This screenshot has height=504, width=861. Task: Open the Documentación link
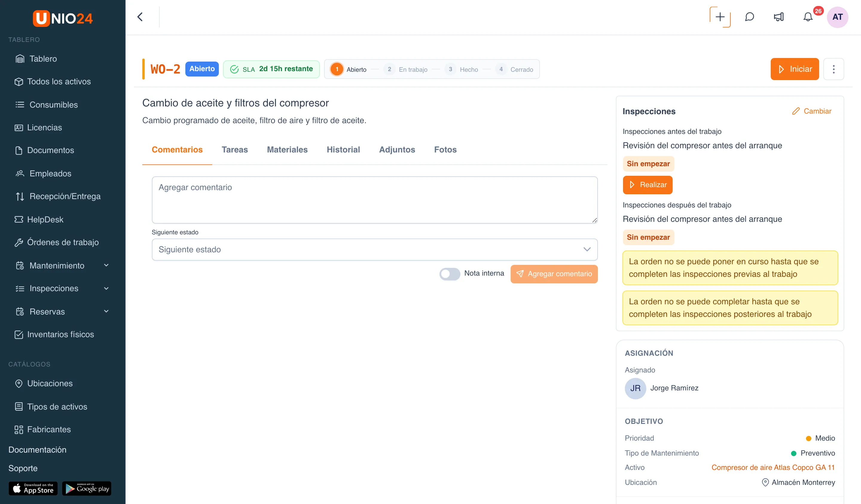tap(37, 450)
